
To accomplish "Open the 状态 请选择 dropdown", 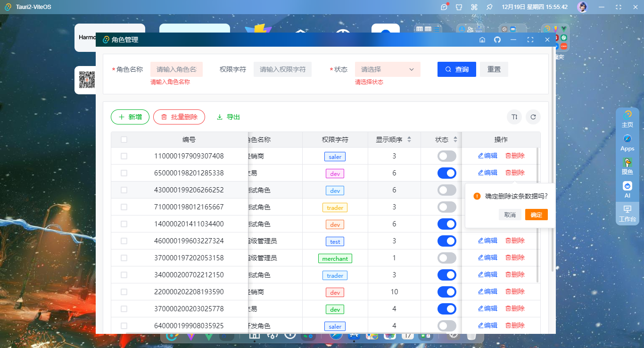I will click(x=387, y=69).
